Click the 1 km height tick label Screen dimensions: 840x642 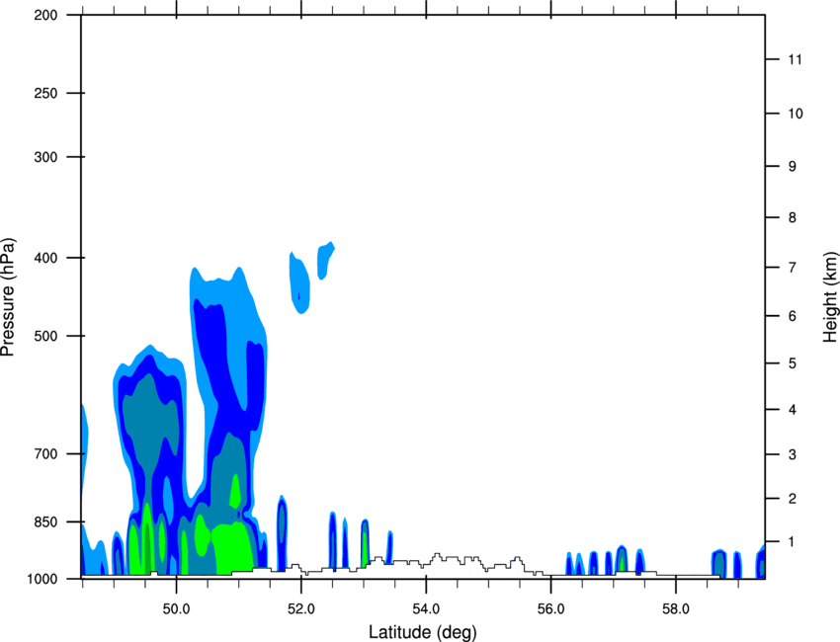click(x=793, y=542)
